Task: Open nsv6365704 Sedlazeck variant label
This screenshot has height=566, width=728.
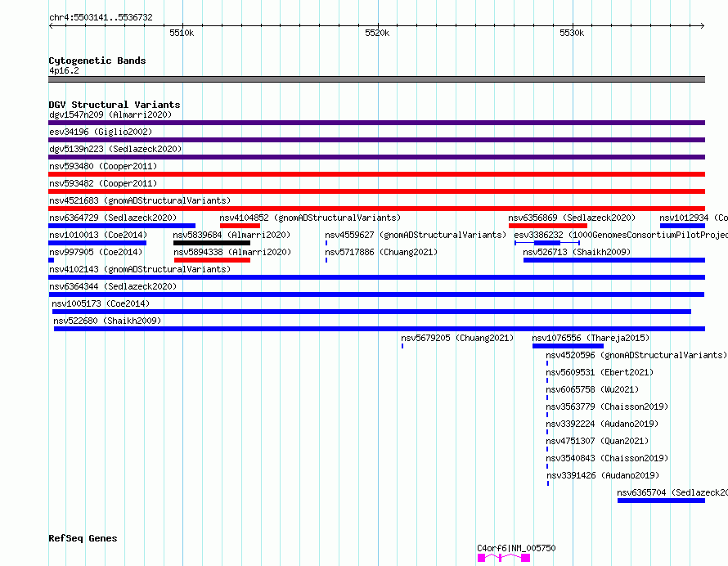Action: [x=672, y=492]
